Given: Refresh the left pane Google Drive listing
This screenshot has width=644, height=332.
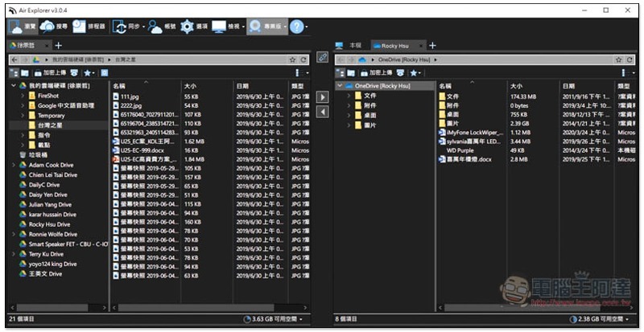Looking at the screenshot, I should (x=304, y=59).
